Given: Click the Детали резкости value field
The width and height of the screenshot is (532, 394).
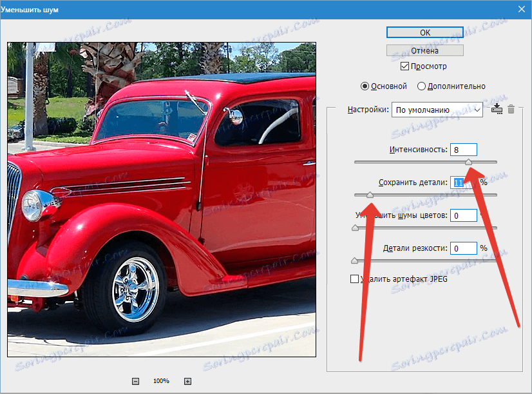Looking at the screenshot, I should (463, 248).
